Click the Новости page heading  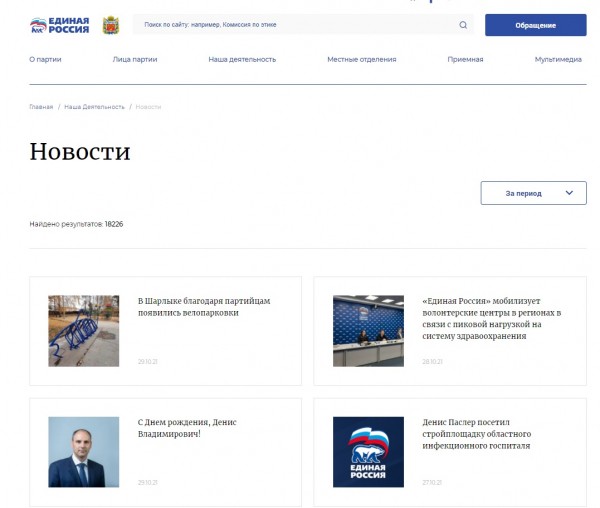pos(80,151)
